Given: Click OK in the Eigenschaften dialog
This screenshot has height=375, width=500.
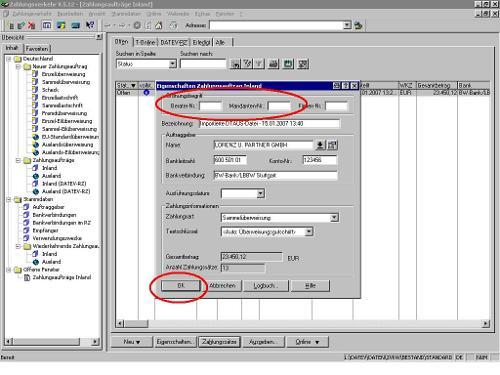Looking at the screenshot, I should [181, 286].
